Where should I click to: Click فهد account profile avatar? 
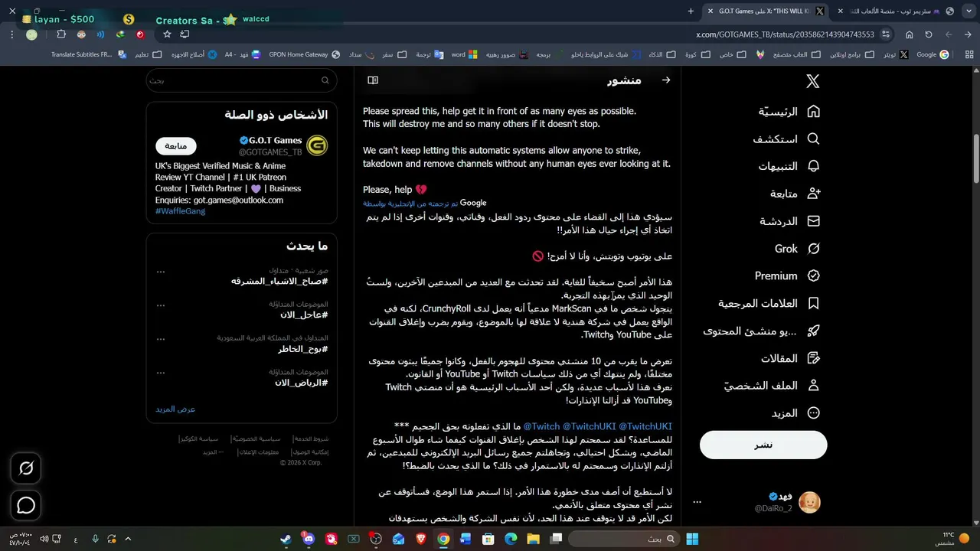tap(809, 502)
